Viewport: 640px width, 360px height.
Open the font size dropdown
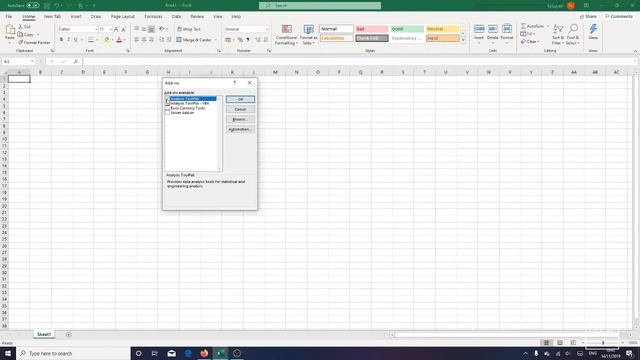[110, 29]
